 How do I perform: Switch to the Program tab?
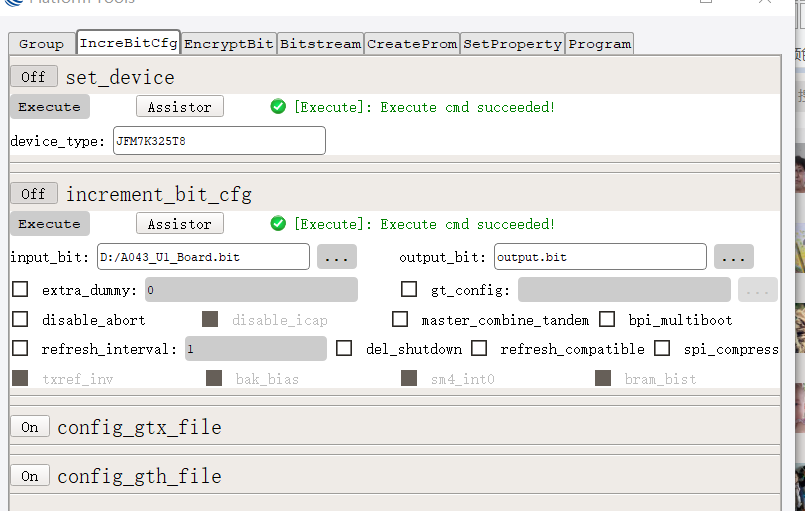(600, 44)
